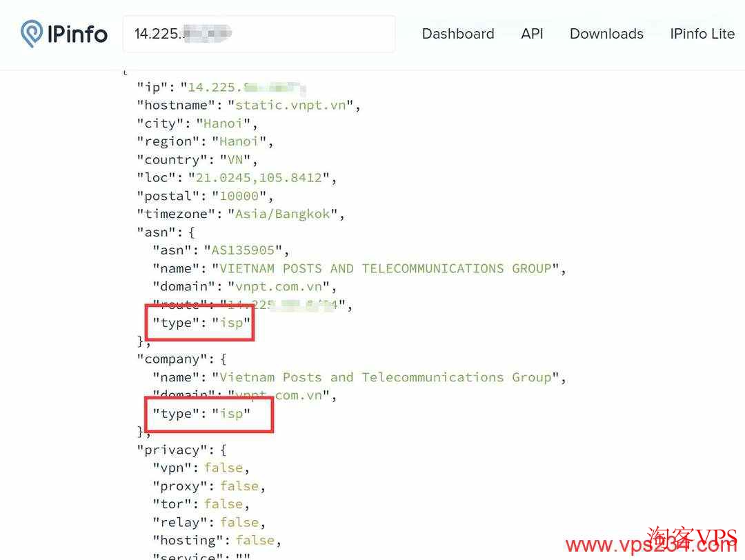The image size is (745, 560).
Task: Collapse the "asn" object brace
Action: [191, 232]
